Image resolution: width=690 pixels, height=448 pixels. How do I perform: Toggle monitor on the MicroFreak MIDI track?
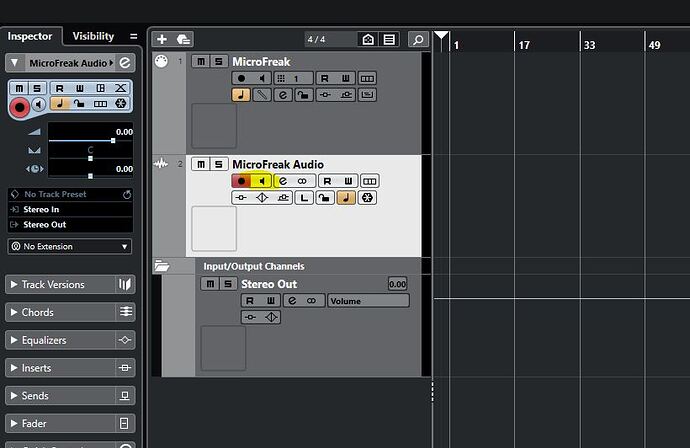click(x=261, y=78)
